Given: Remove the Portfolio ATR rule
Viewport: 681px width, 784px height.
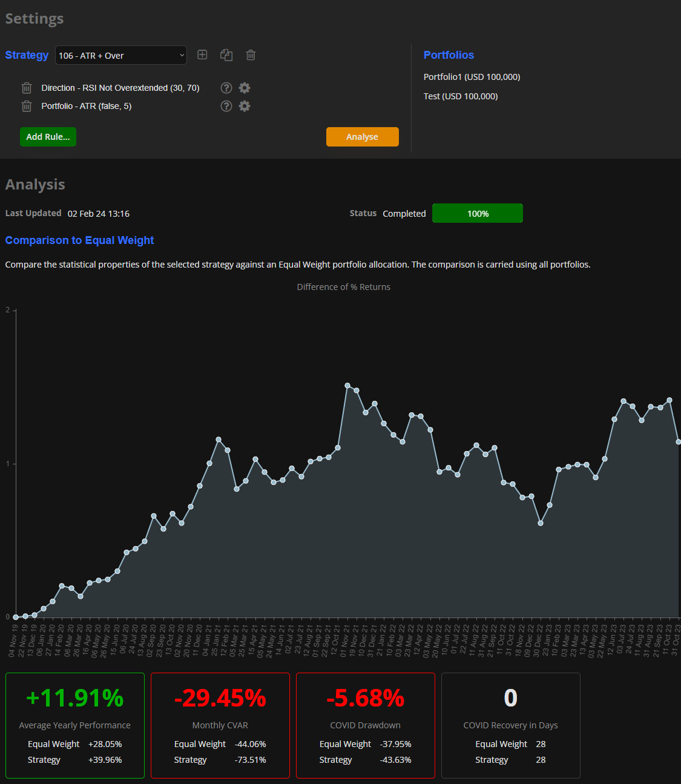Looking at the screenshot, I should pos(27,106).
